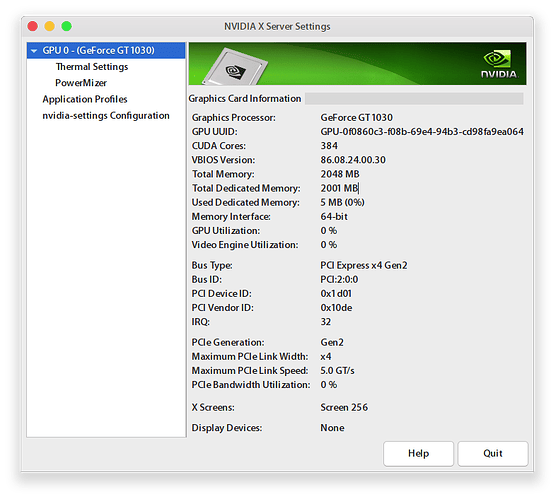Image resolution: width=556 pixels, height=499 pixels.
Task: Click PCI Vendor ID 0x10de
Action: [x=336, y=307]
